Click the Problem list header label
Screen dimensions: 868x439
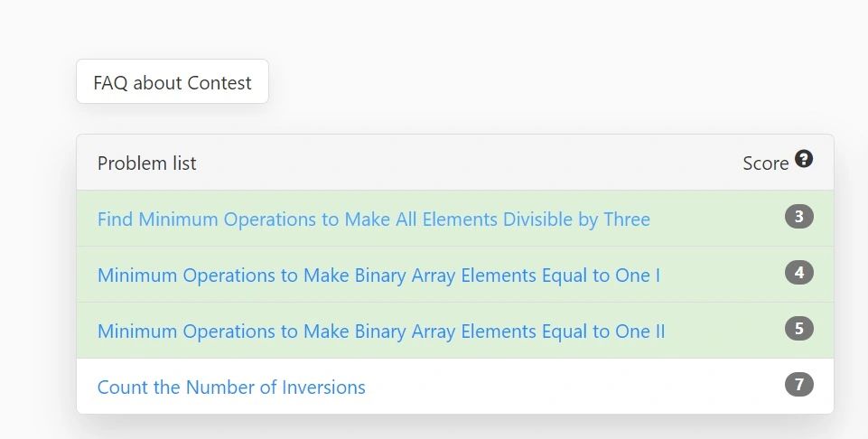click(x=146, y=163)
